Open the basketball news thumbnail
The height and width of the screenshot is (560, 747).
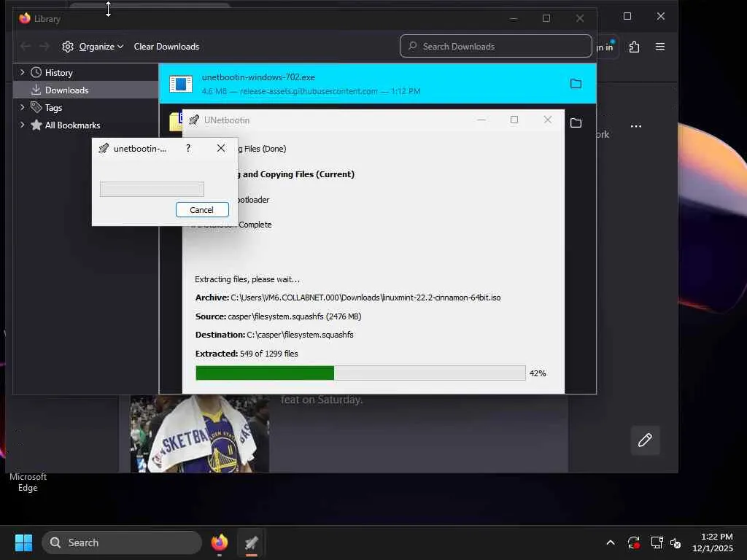pyautogui.click(x=200, y=434)
